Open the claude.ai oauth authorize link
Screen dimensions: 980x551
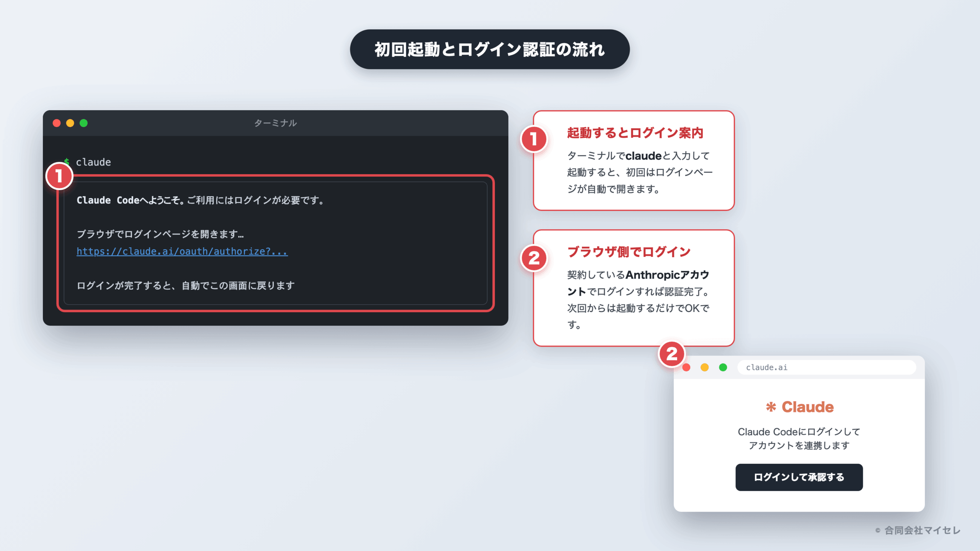182,251
